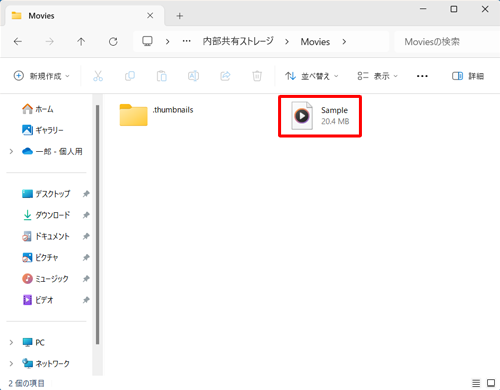Open ピクチャ quick access folder
Screen dimensions: 500x390
click(x=40, y=257)
